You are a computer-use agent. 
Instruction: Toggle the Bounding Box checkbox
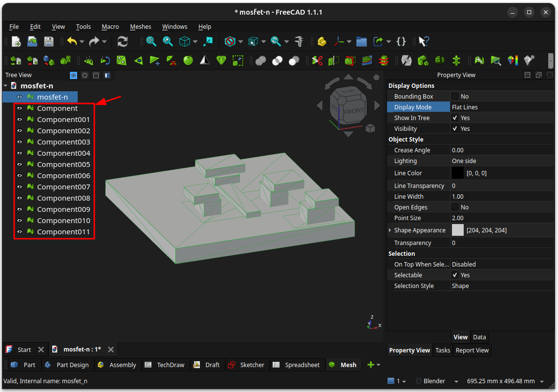(x=455, y=96)
